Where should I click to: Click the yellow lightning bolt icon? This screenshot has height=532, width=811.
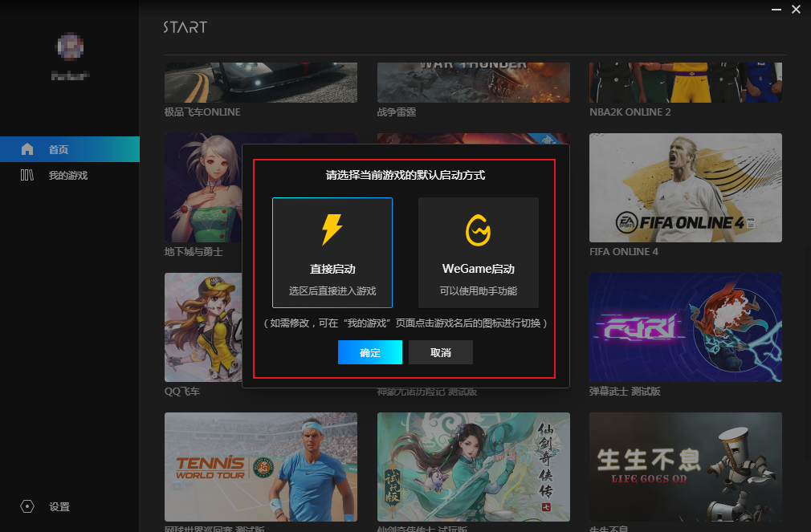click(332, 229)
